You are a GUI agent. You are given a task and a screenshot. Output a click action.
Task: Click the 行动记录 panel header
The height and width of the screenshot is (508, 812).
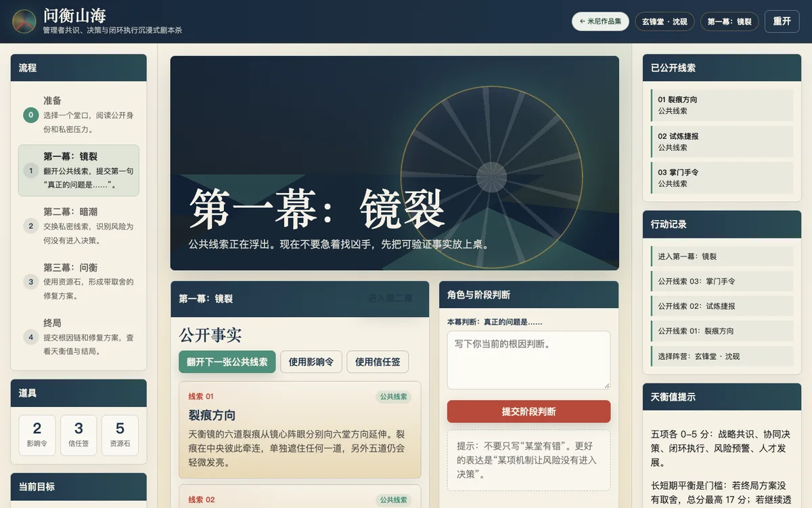(x=721, y=224)
